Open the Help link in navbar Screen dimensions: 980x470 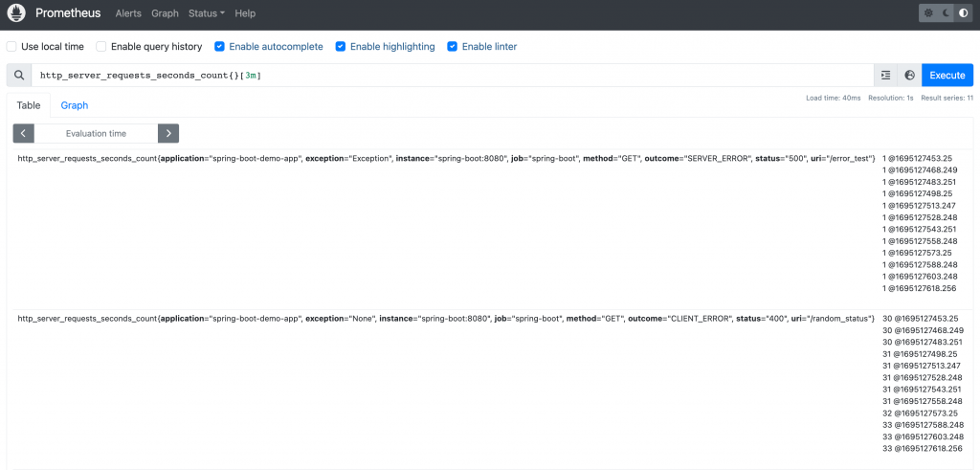click(245, 13)
